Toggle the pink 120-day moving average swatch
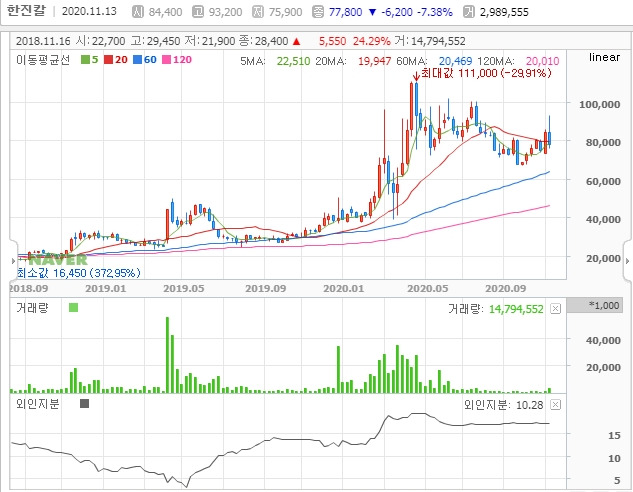 click(x=166, y=60)
